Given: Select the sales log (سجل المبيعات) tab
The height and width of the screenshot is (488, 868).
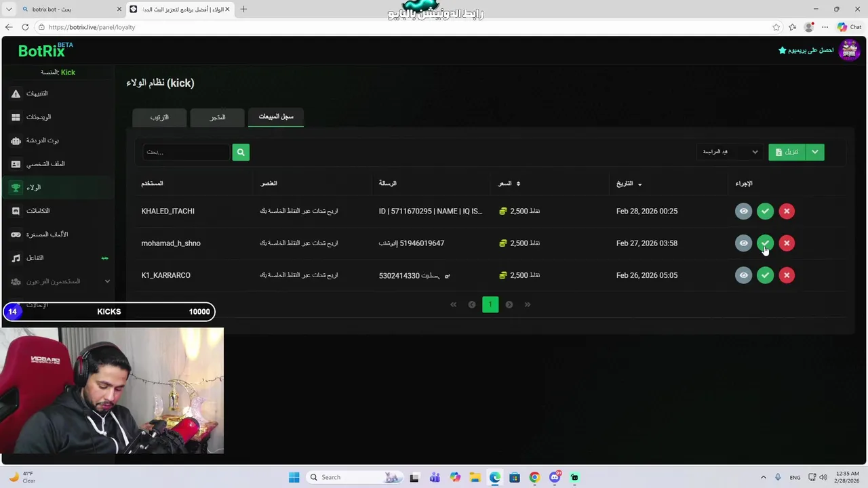Looking at the screenshot, I should [x=276, y=117].
